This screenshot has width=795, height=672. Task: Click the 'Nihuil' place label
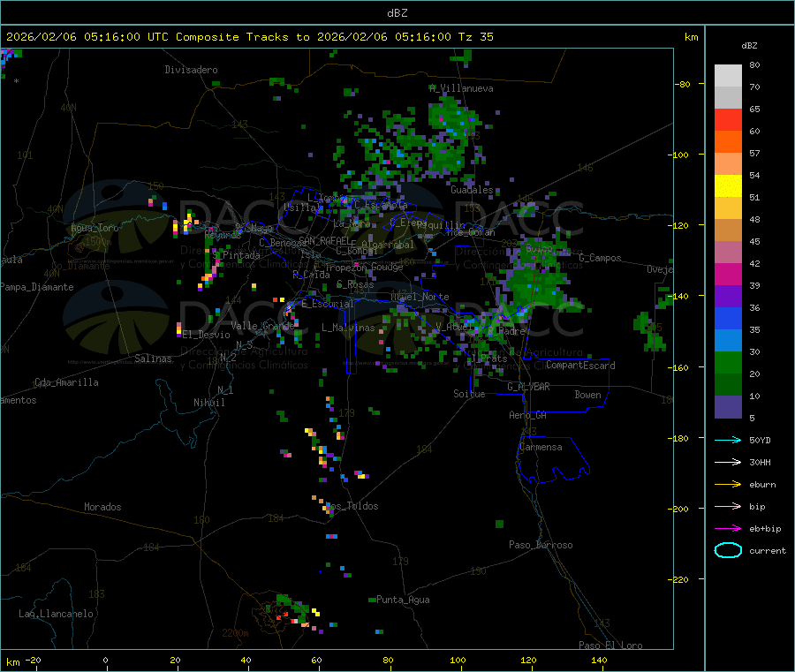(209, 403)
